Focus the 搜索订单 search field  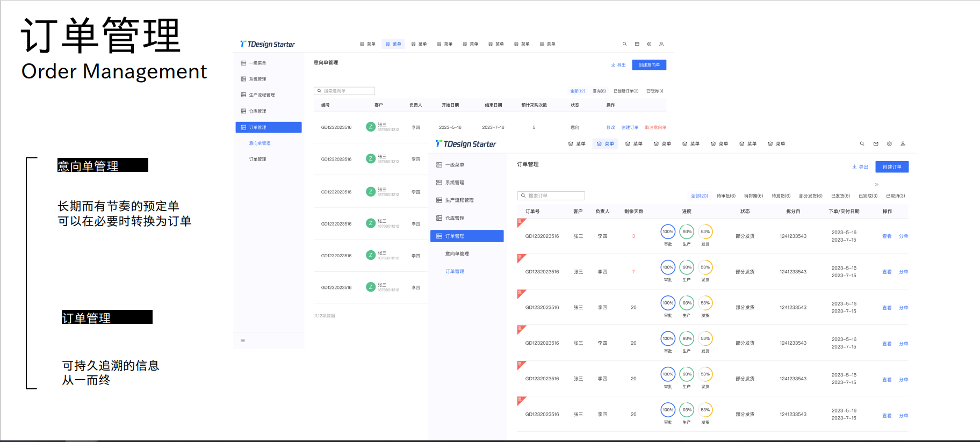(551, 196)
